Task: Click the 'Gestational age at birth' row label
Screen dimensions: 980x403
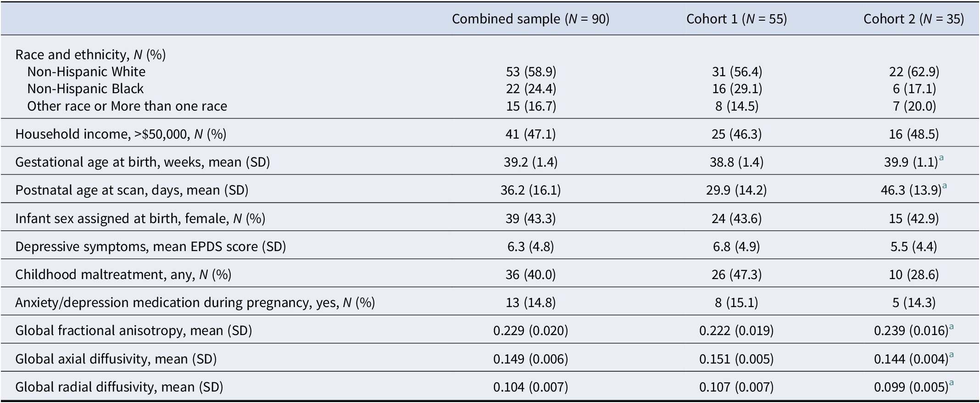Action: tap(142, 162)
